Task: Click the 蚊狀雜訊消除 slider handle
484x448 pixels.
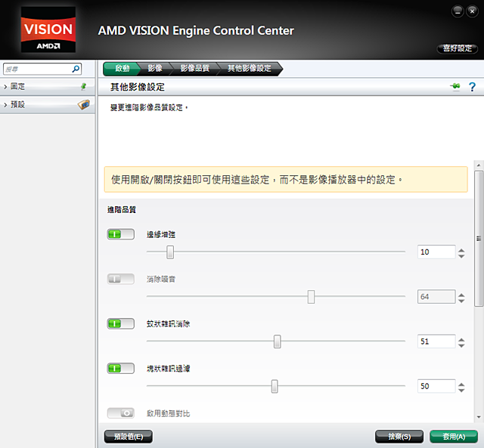Action: click(278, 341)
